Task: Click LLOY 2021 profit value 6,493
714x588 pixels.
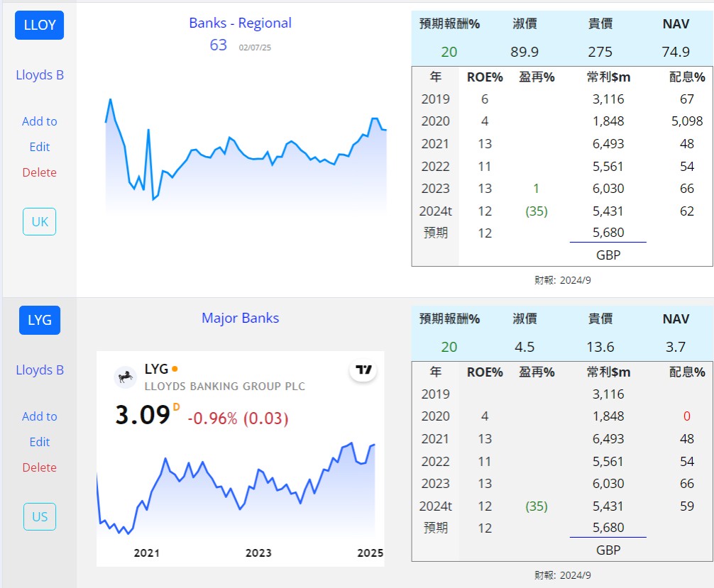Action: tap(608, 144)
